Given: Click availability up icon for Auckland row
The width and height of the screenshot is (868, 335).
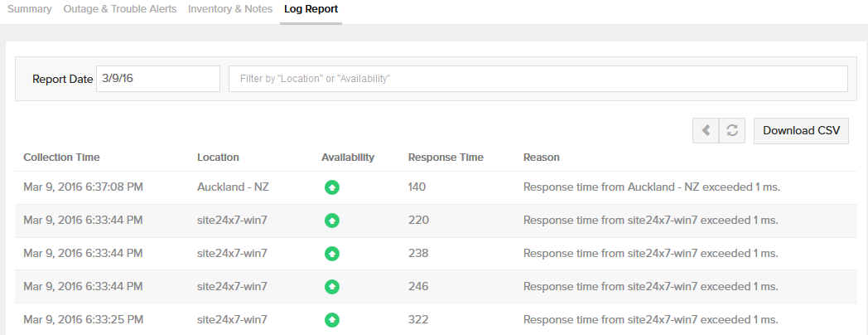Looking at the screenshot, I should point(332,187).
